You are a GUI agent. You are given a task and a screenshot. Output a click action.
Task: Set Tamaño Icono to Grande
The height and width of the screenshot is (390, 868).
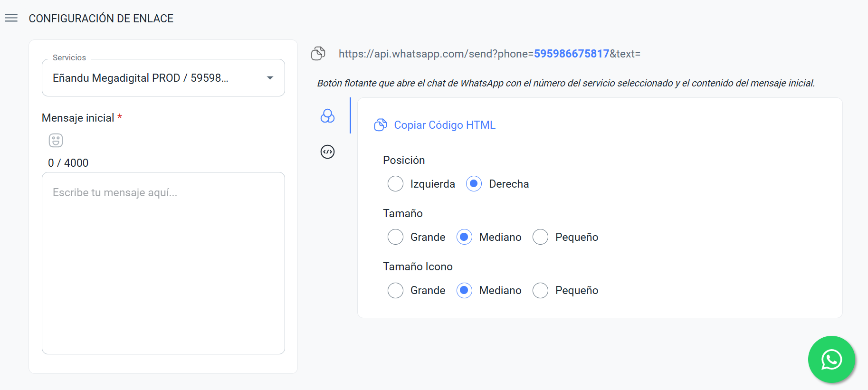pyautogui.click(x=395, y=290)
